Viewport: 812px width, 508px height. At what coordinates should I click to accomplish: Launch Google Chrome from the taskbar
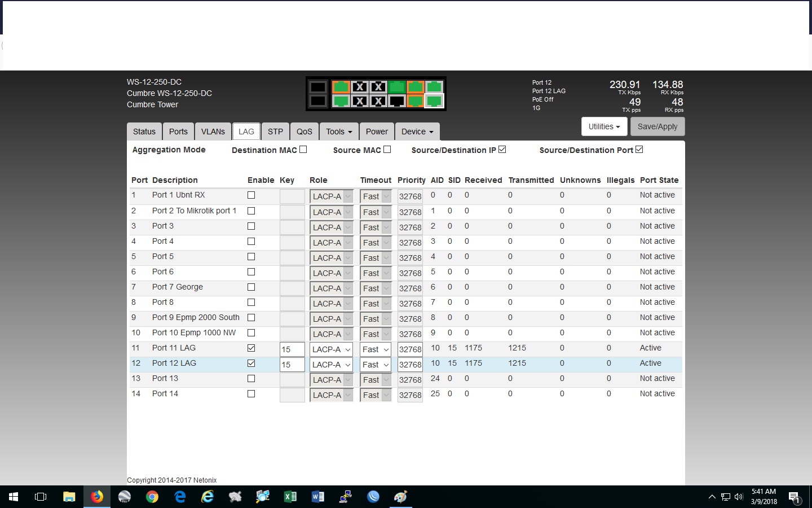pos(152,497)
